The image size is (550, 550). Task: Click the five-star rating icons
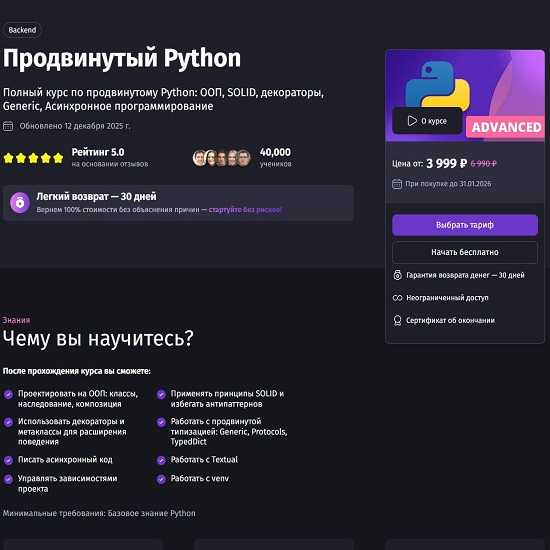pyautogui.click(x=33, y=158)
